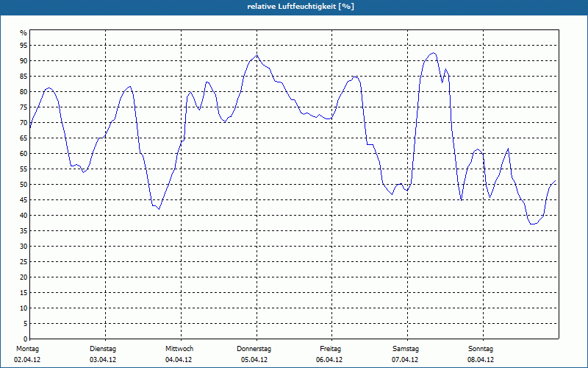
Task: Click the y-axis value '25'
Action: [24, 262]
